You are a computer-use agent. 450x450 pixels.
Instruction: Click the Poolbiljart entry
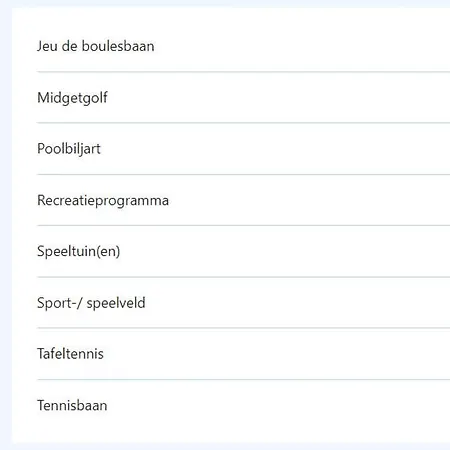[243, 149]
